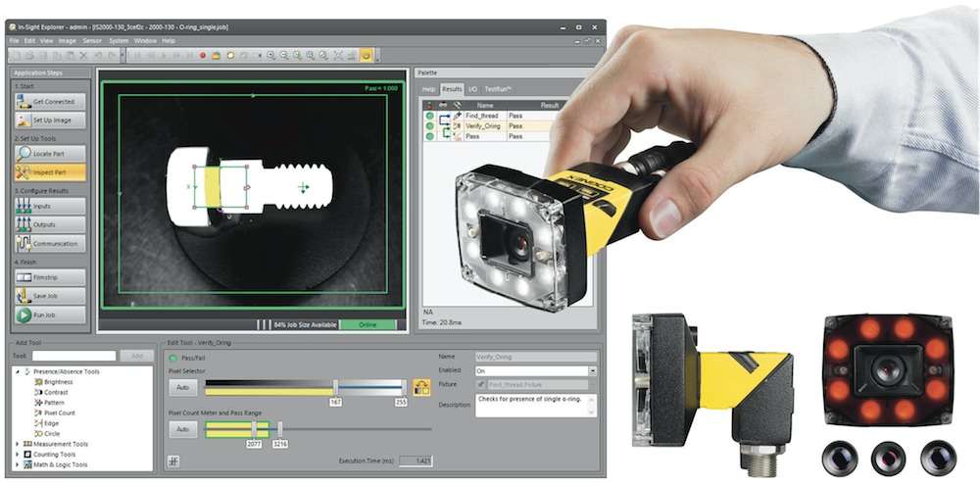This screenshot has height=483, width=980.
Task: Open the Enabled dropdown showing On
Action: tap(536, 371)
